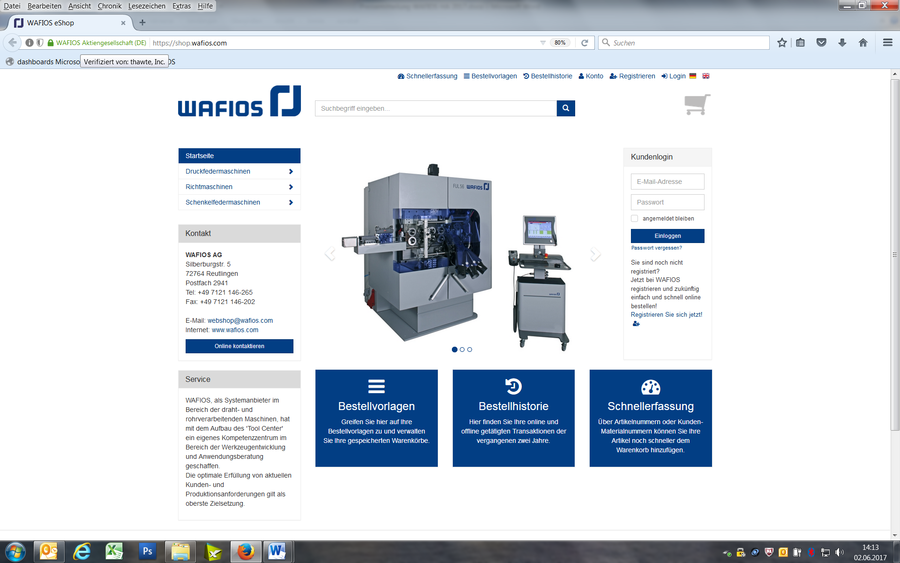Go to the previous carousel slide
900x563 pixels.
(x=330, y=253)
